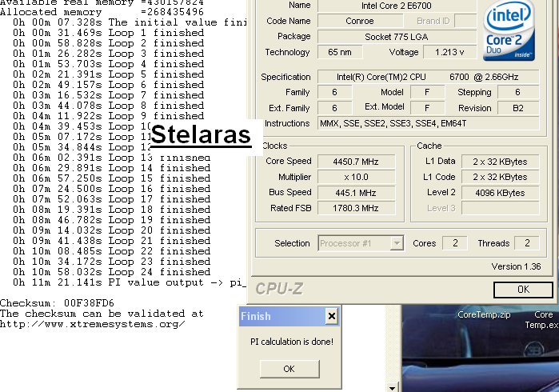Select the Instructions field MMX, SSE list
The image size is (559, 392).
[x=428, y=123]
